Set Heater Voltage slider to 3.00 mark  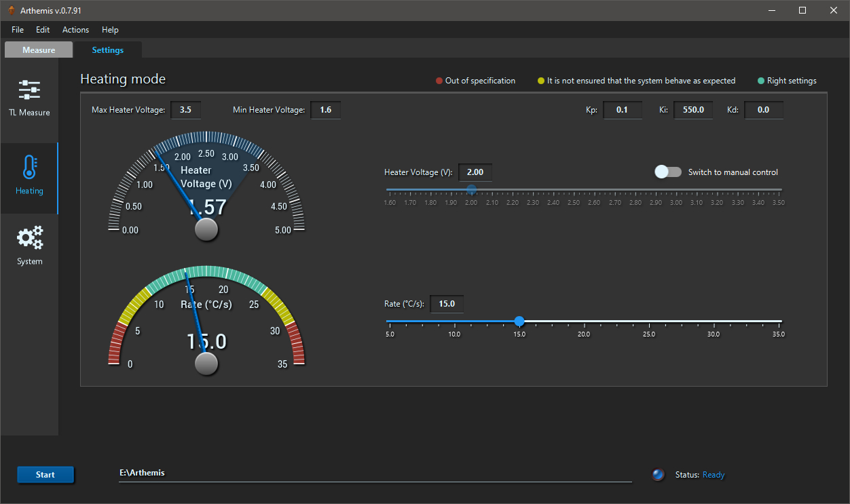[676, 189]
